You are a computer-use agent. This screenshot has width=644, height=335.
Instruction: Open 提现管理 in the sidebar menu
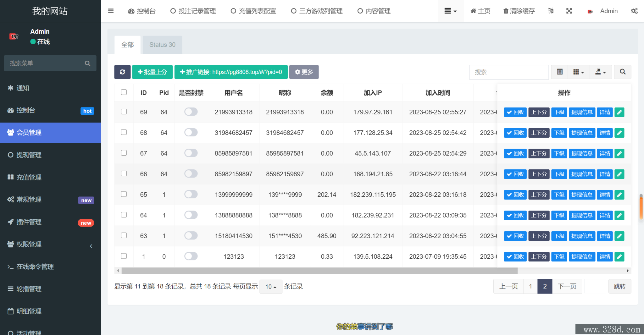pos(29,155)
